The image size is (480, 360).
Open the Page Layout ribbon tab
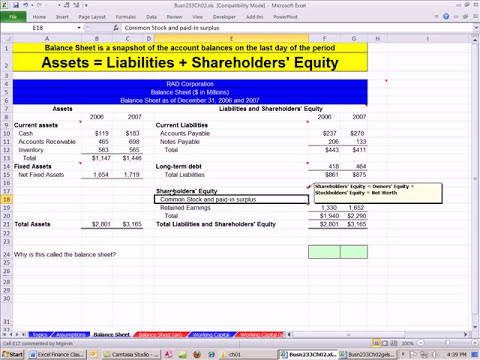coord(92,17)
